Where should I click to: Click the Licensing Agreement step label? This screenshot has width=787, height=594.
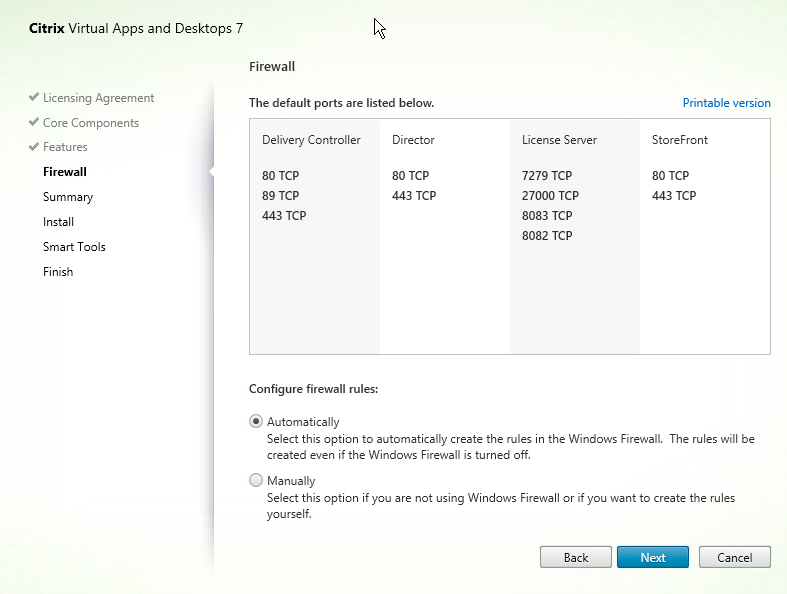coord(98,98)
